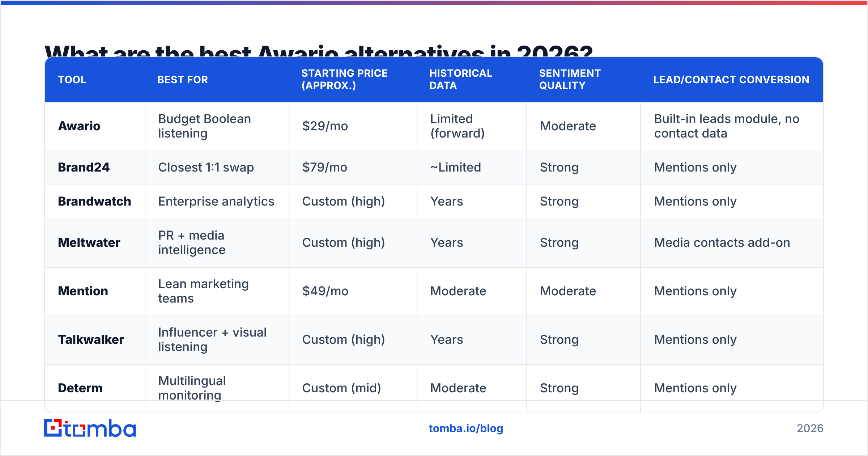Screen dimensions: 868x456
Task: Click Talkwalker's Strong sentiment cell
Action: tap(583, 340)
